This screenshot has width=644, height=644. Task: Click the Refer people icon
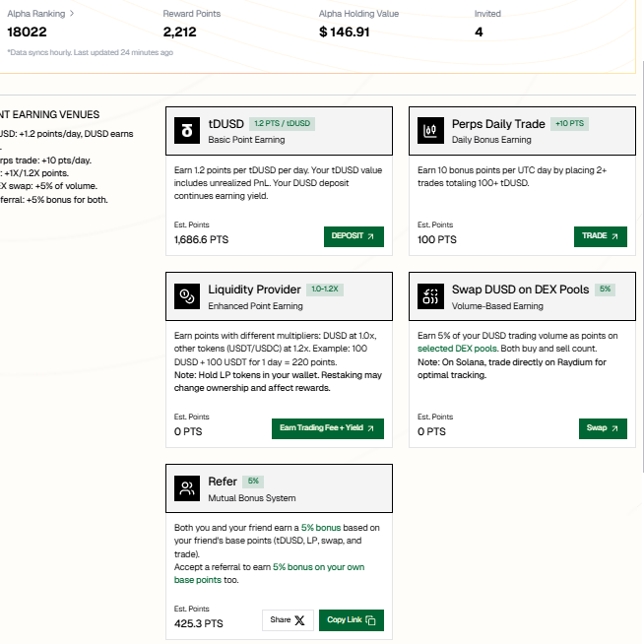coord(187,488)
